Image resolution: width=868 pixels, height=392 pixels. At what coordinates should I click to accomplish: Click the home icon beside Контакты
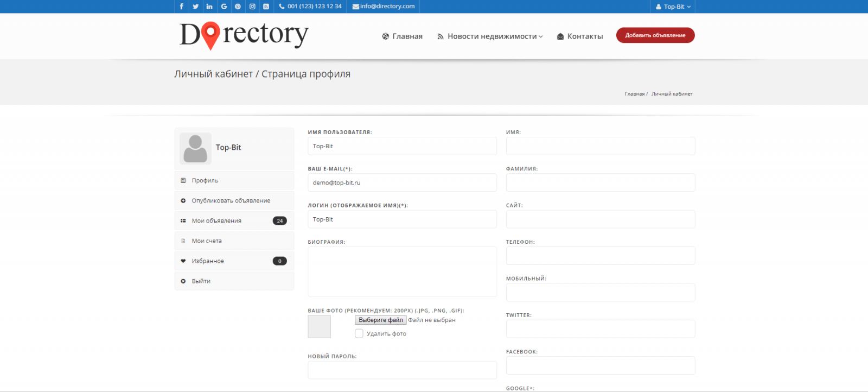click(560, 36)
